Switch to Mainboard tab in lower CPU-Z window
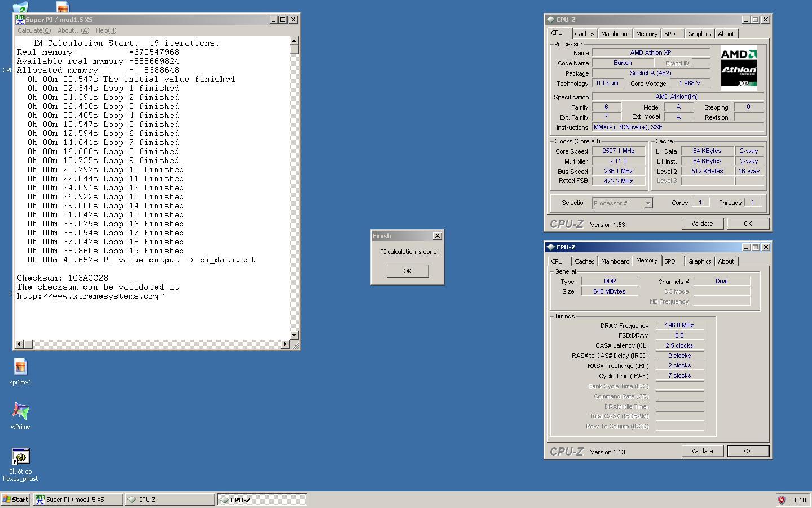812x508 pixels. (x=615, y=261)
